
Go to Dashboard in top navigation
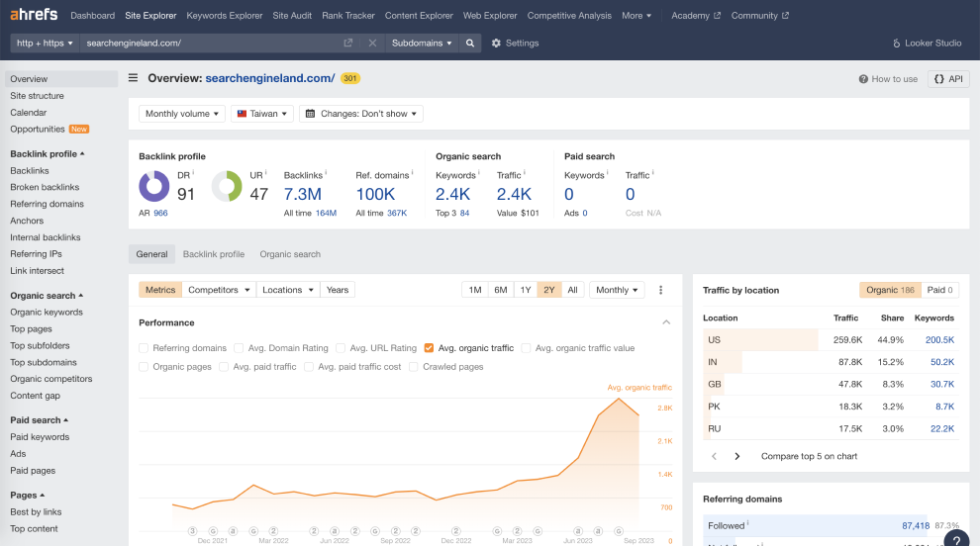[92, 15]
